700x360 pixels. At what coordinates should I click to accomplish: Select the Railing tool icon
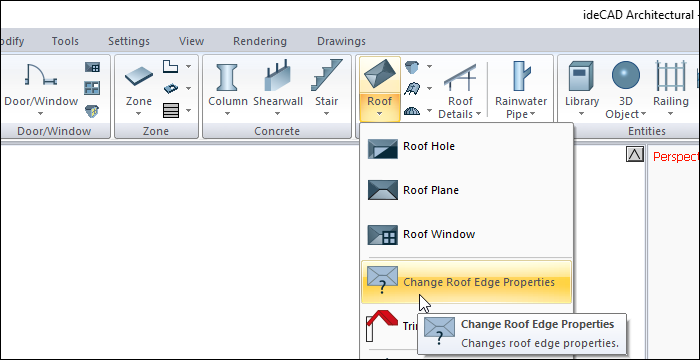pos(671,76)
